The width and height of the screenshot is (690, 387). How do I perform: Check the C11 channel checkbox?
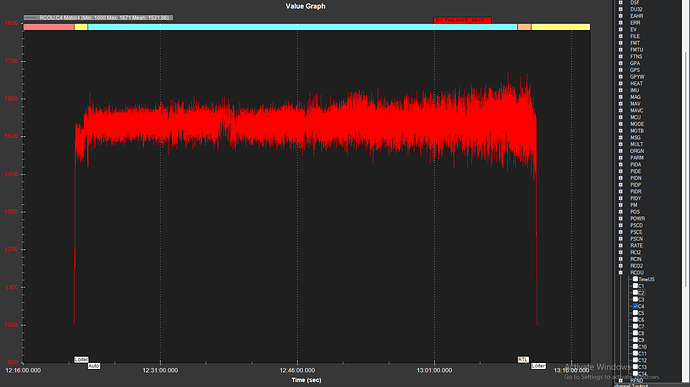pos(635,354)
